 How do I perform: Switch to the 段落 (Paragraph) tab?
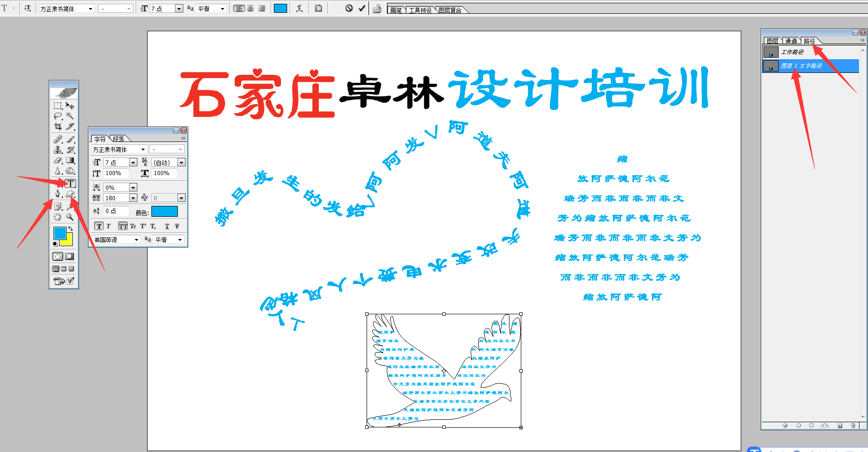pyautogui.click(x=118, y=139)
